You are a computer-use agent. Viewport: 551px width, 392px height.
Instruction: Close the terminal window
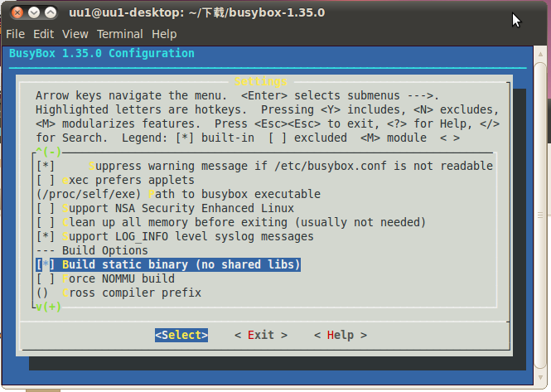click(16, 13)
